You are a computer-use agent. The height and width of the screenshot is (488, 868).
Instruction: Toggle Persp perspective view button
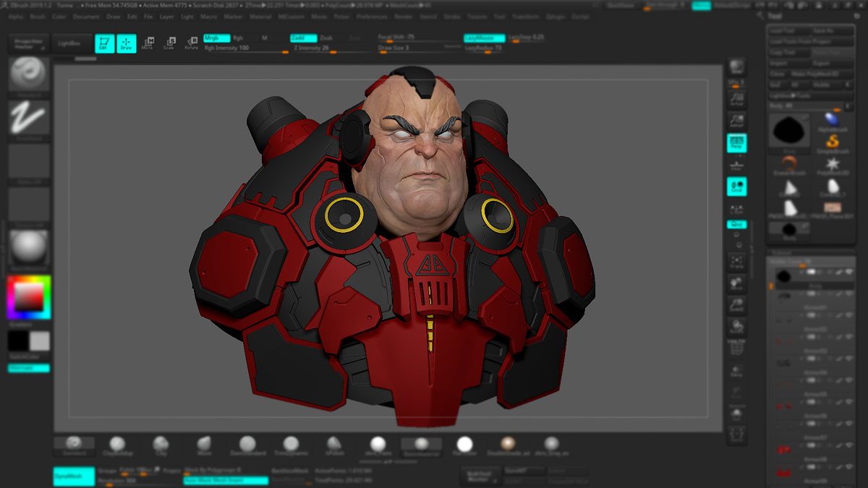[x=737, y=143]
